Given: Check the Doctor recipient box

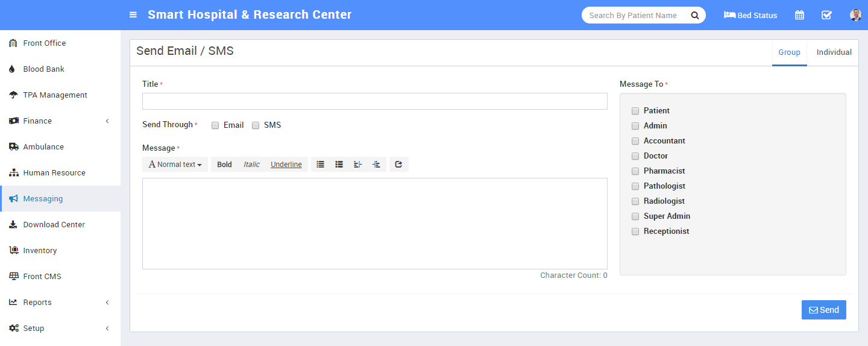Looking at the screenshot, I should 635,156.
